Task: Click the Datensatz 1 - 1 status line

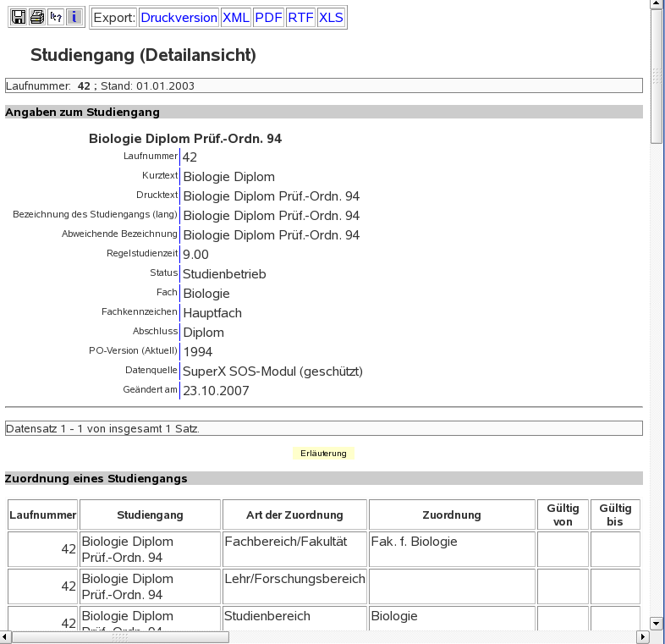Action: [x=323, y=428]
